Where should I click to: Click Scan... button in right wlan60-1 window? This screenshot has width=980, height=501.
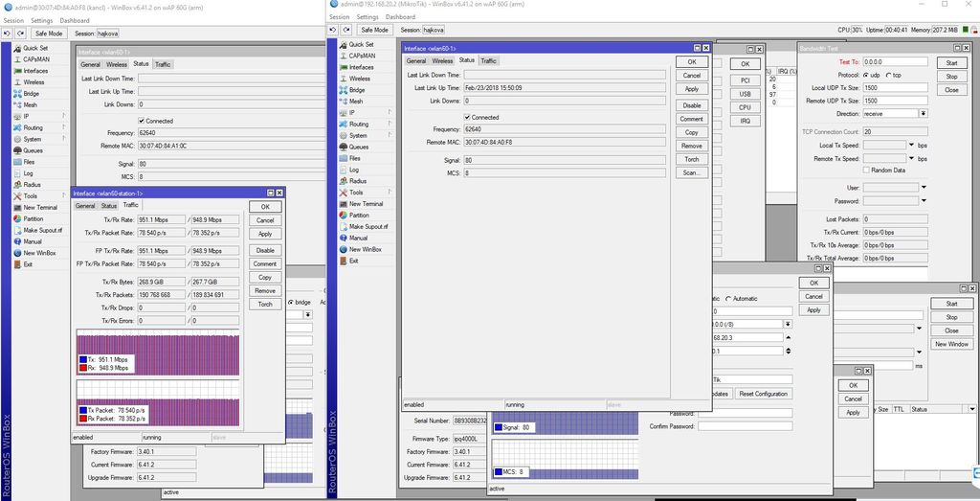tap(691, 172)
